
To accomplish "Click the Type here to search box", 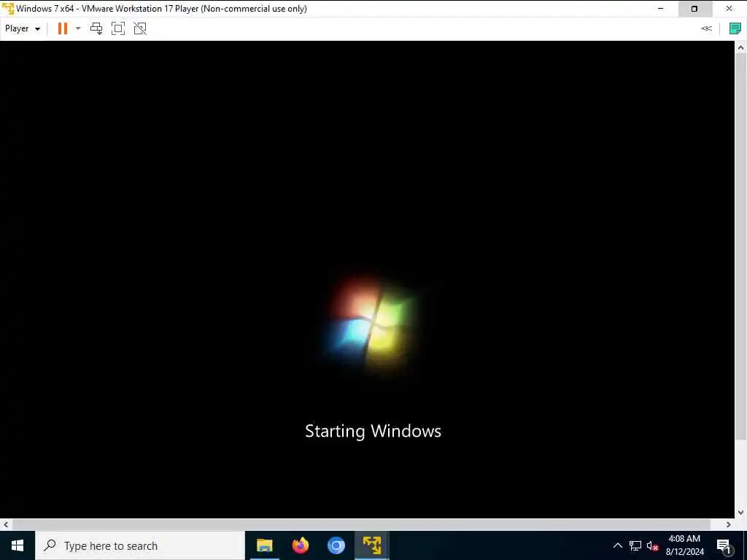I will point(139,545).
